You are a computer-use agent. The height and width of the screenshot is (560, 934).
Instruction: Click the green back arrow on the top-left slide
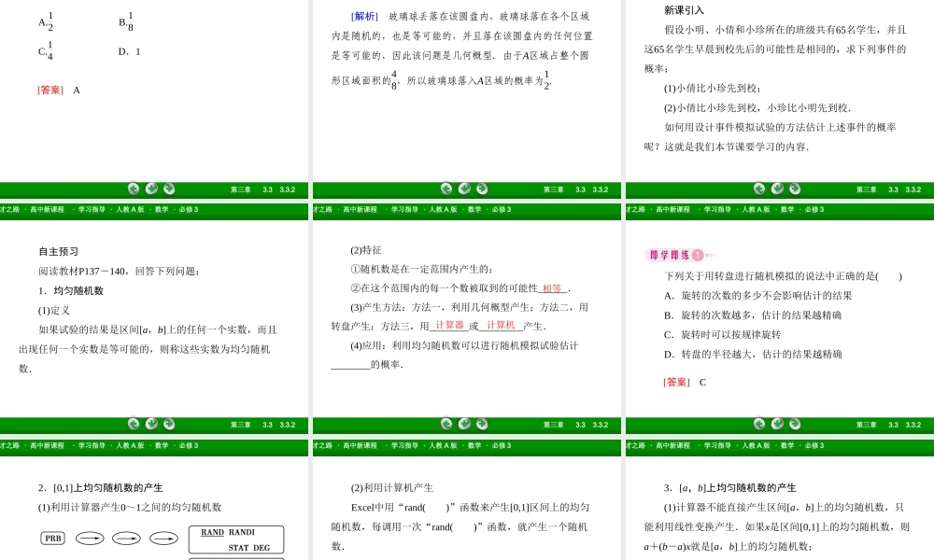click(134, 189)
